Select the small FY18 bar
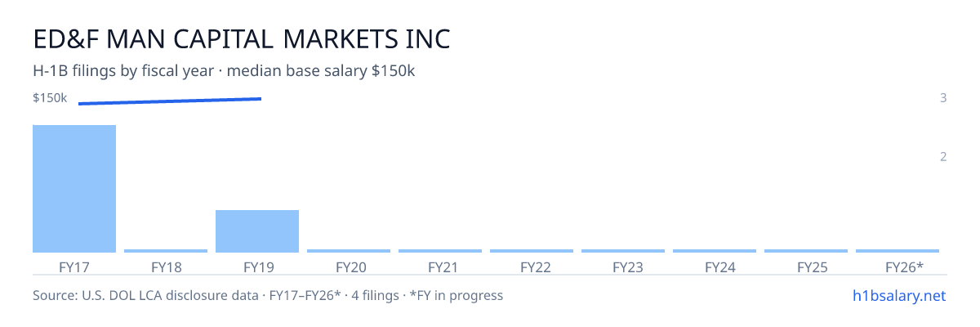The width and height of the screenshot is (980, 327). pos(166,251)
